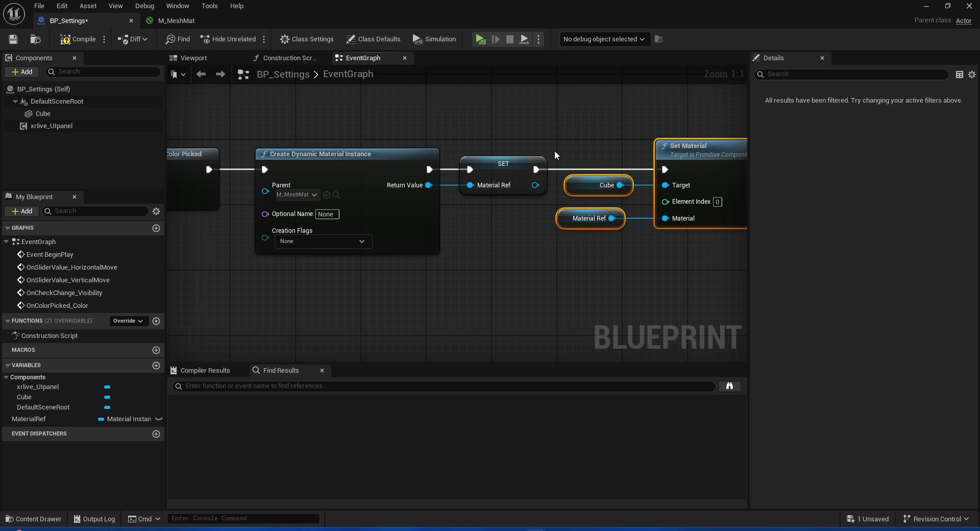Select OnColorPicked_Color event entry
This screenshot has height=531, width=980.
(x=57, y=306)
